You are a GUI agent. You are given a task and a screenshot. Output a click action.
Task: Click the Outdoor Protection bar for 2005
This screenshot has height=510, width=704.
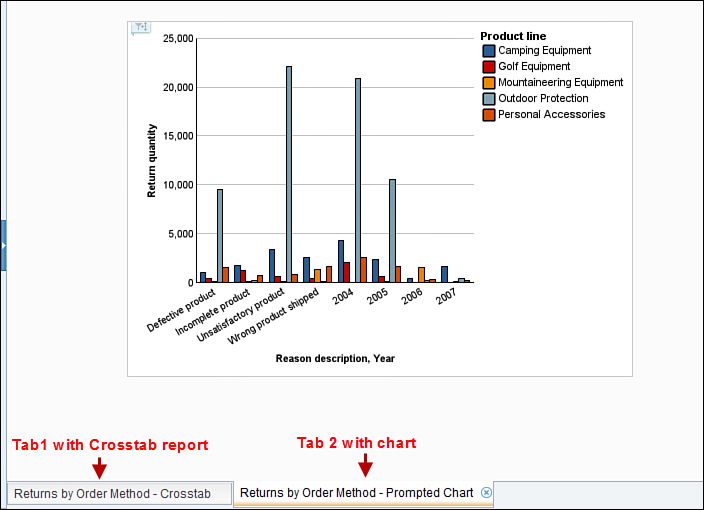point(392,231)
